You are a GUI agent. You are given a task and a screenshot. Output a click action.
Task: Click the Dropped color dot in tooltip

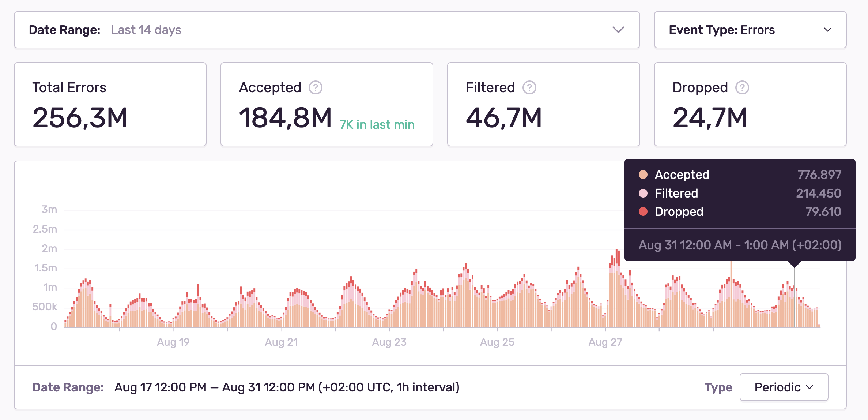point(643,211)
